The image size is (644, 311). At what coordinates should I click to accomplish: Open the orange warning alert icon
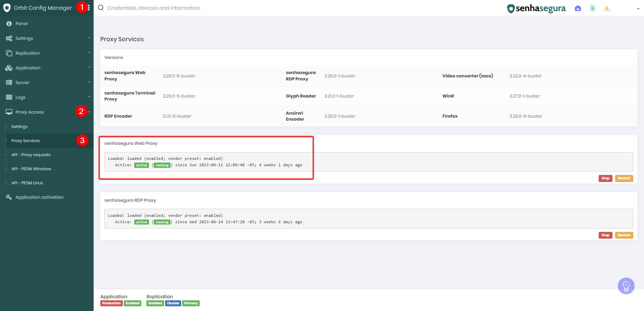[607, 8]
